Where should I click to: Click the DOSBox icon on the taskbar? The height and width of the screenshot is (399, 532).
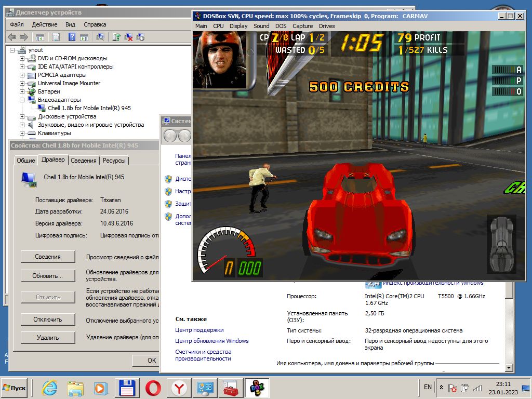tap(256, 388)
